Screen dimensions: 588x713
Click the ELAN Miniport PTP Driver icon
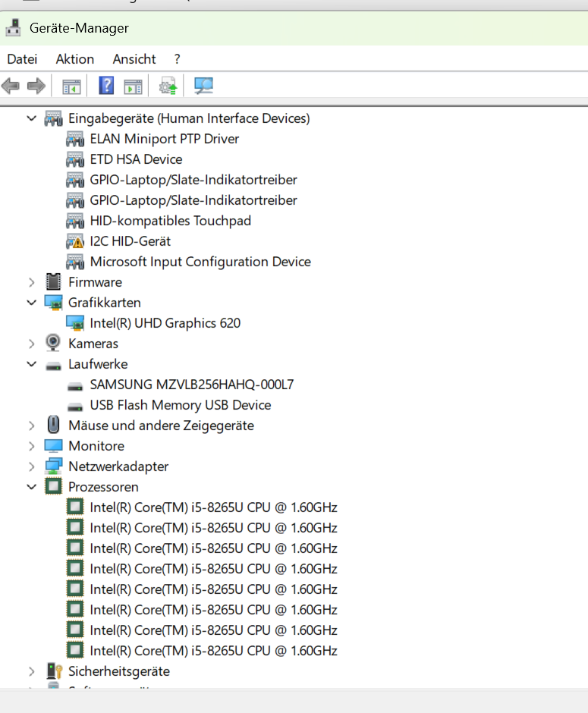point(75,139)
